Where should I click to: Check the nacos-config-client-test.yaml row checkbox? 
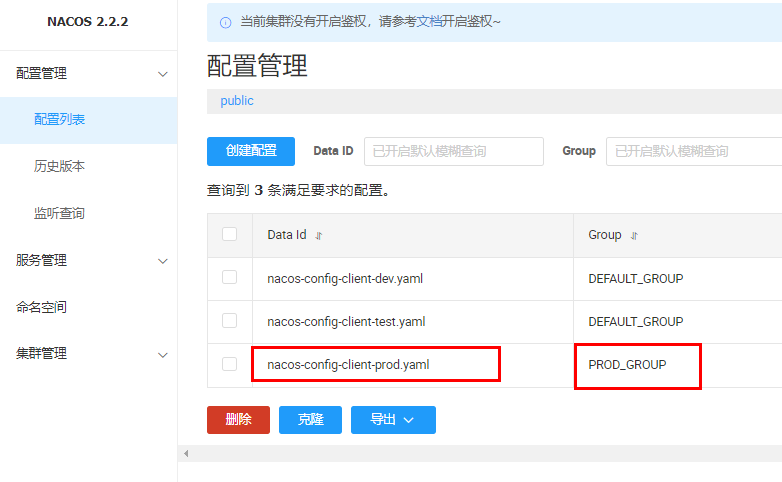pyautogui.click(x=229, y=320)
